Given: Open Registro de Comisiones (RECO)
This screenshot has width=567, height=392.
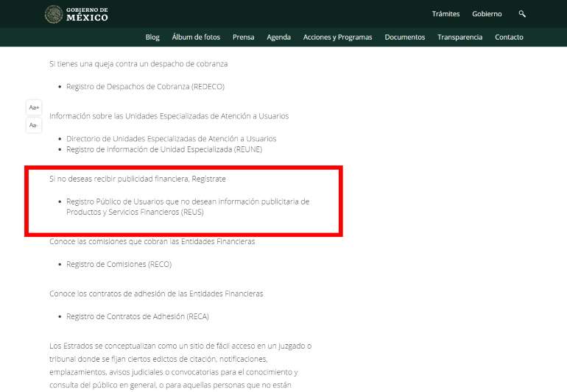Looking at the screenshot, I should 119,264.
